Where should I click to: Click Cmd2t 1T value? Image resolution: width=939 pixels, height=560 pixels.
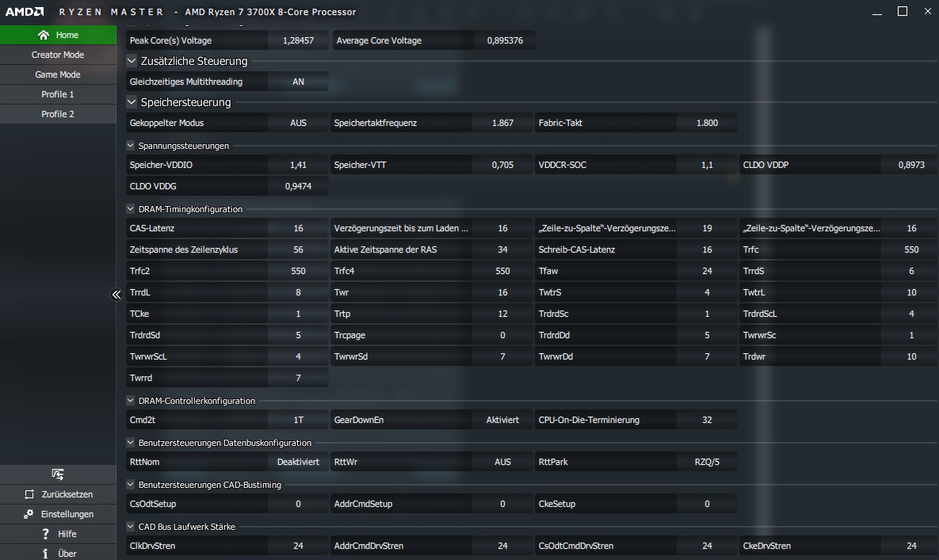tap(298, 420)
